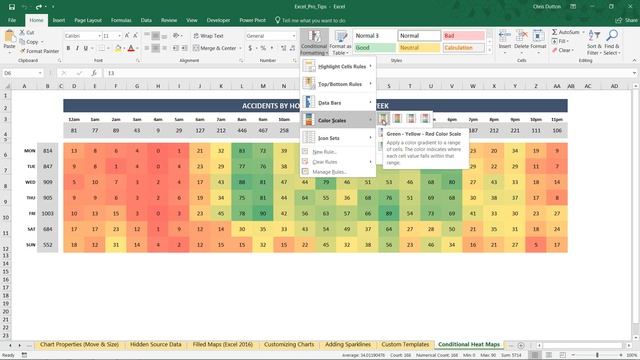
Task: Click the Delete cells icon
Action: [521, 36]
